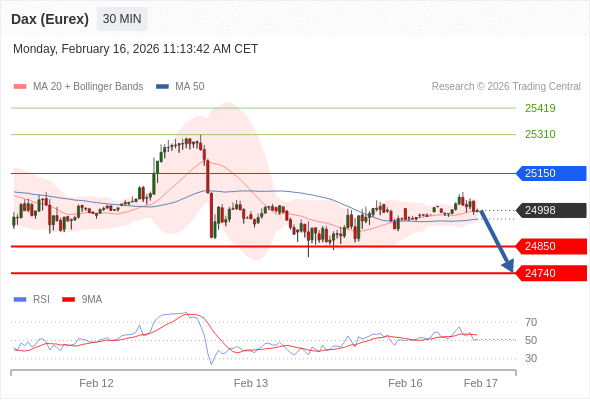This screenshot has width=590, height=400.
Task: Click the MA 50 blue legend swatch
Action: point(163,87)
